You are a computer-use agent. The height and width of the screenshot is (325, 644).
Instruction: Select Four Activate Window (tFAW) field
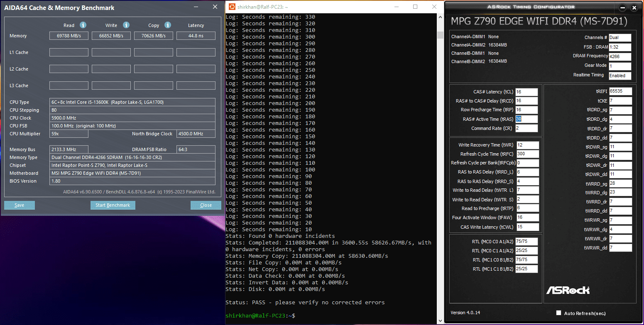528,217
